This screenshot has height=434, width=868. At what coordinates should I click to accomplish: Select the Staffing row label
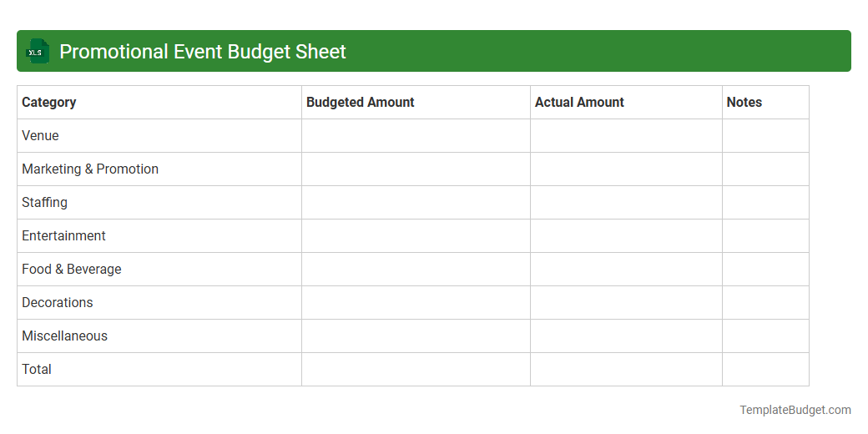[45, 203]
